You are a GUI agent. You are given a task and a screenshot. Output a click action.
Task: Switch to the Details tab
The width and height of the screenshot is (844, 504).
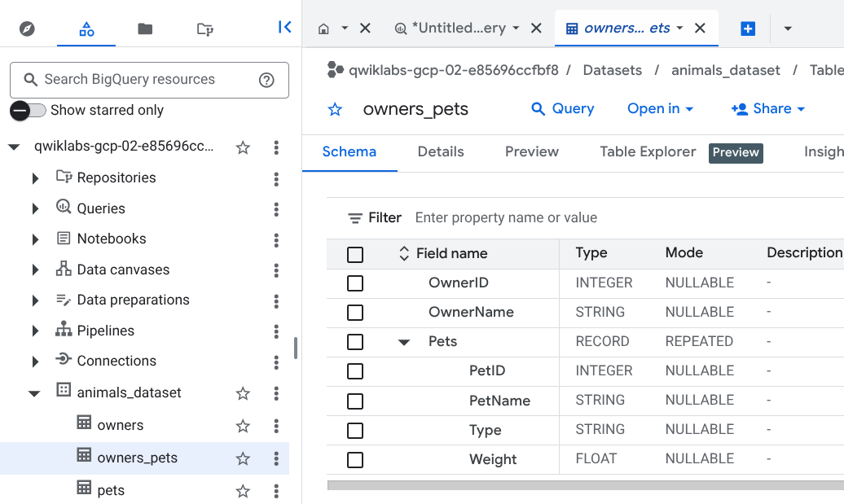[441, 151]
